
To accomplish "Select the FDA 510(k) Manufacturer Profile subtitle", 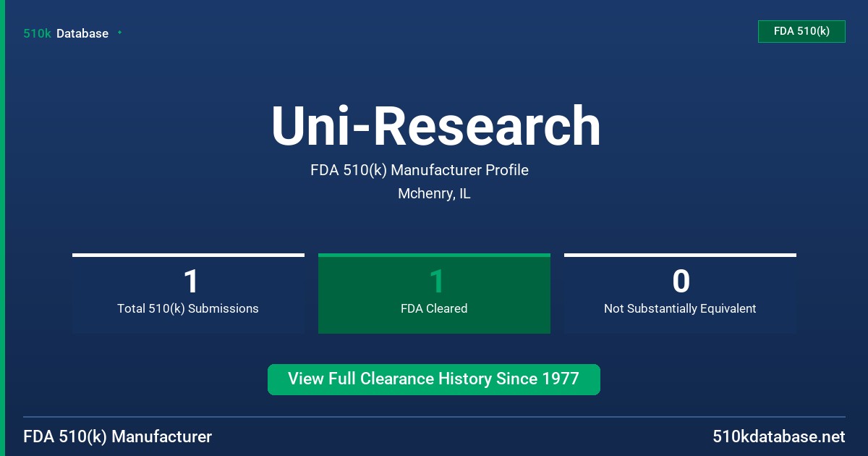I will coord(420,170).
